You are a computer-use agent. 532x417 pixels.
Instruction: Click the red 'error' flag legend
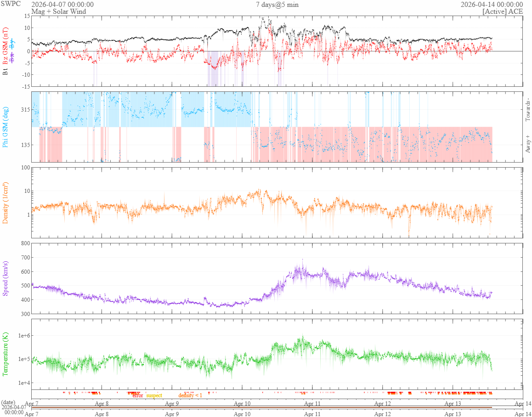(x=138, y=395)
